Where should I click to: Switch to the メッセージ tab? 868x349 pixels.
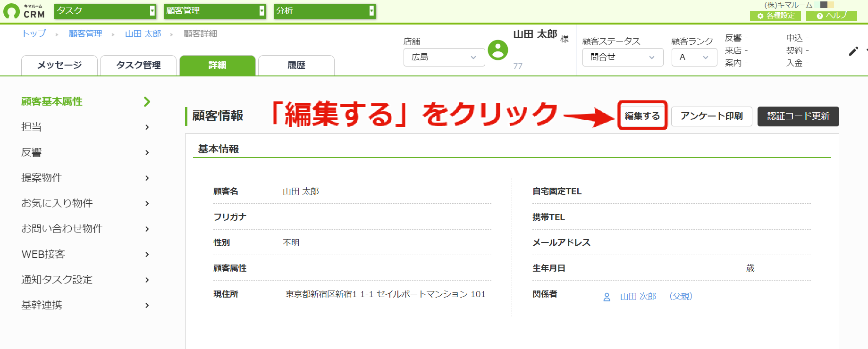(x=59, y=65)
